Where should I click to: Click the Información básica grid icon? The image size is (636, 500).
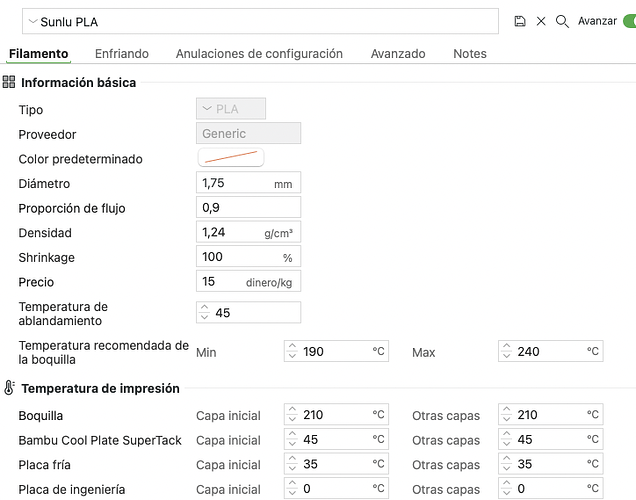pos(9,82)
